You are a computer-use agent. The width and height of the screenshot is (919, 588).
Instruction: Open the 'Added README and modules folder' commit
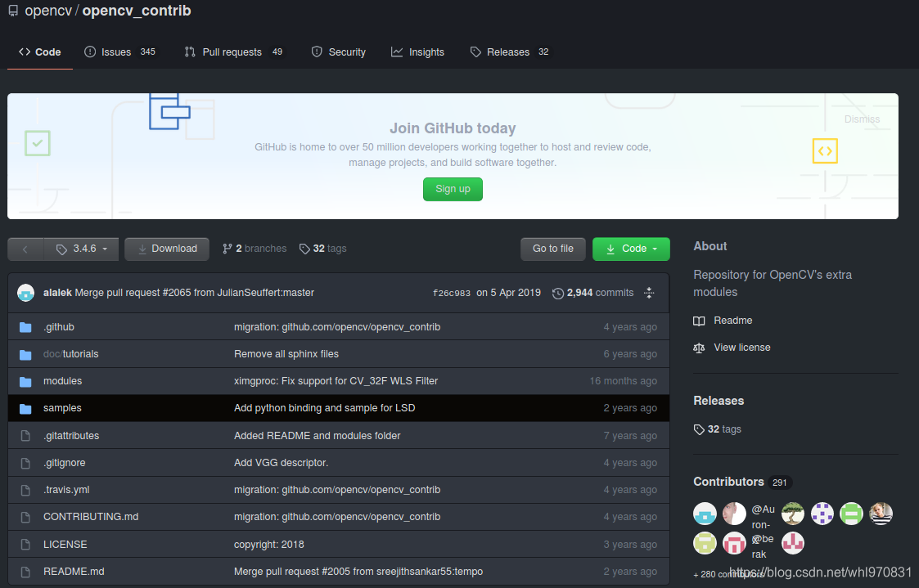tap(317, 436)
